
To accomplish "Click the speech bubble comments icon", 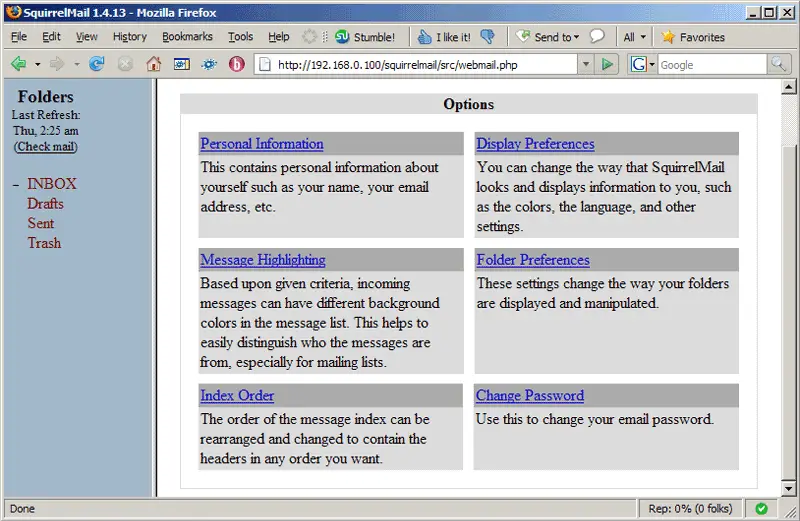I will (597, 36).
